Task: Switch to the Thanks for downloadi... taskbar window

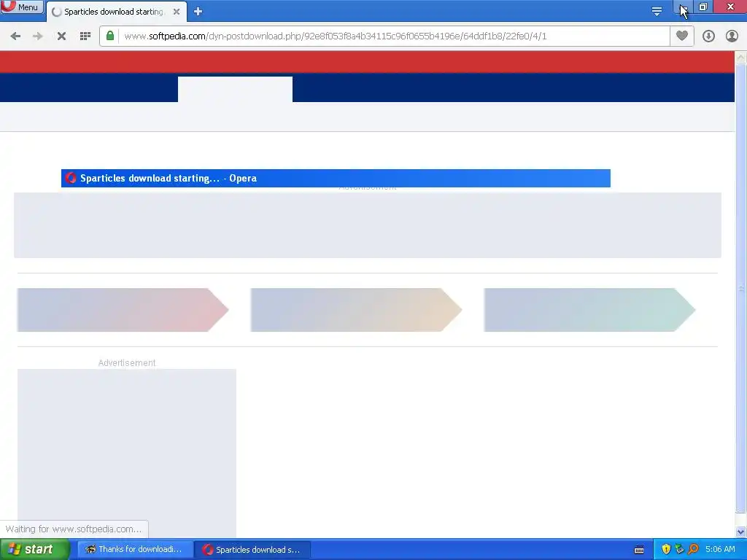Action: click(x=135, y=550)
